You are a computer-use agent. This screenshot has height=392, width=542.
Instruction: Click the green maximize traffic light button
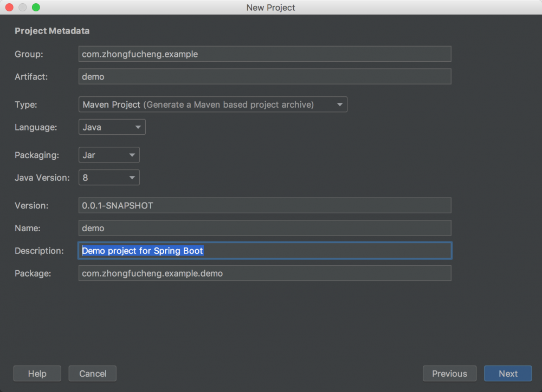click(36, 7)
